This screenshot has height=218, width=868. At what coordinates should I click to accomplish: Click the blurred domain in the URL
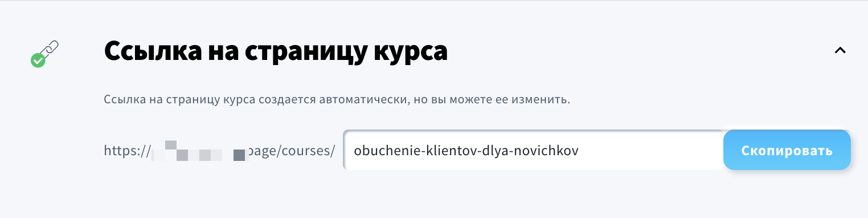click(200, 151)
